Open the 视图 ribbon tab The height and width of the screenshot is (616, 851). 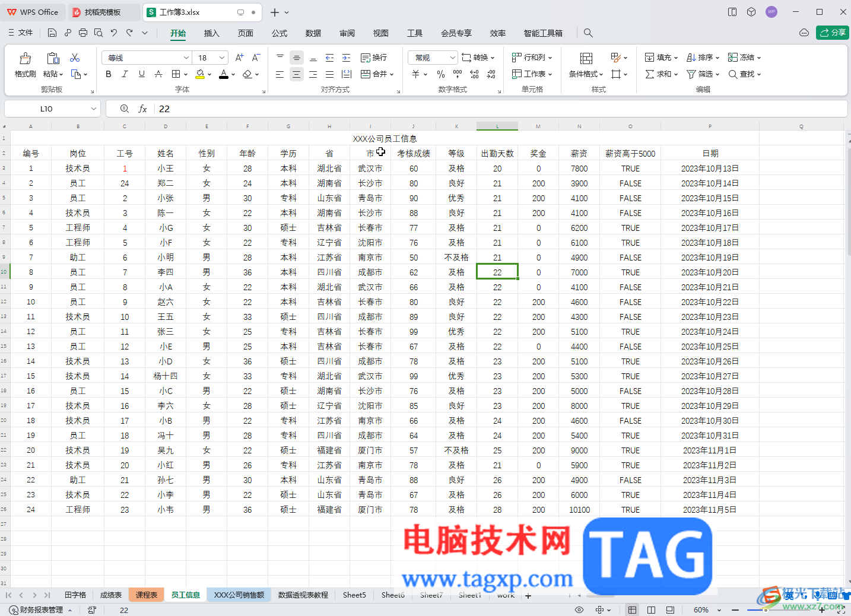381,33
